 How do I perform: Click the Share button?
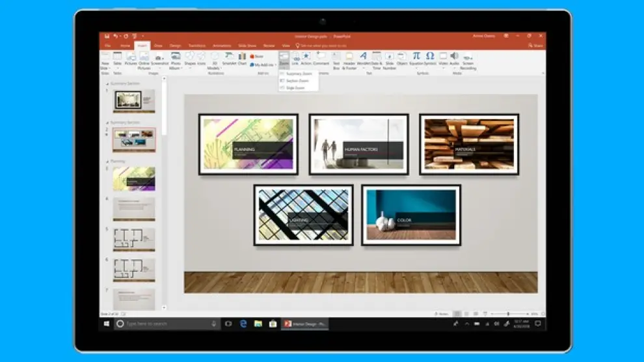point(535,46)
